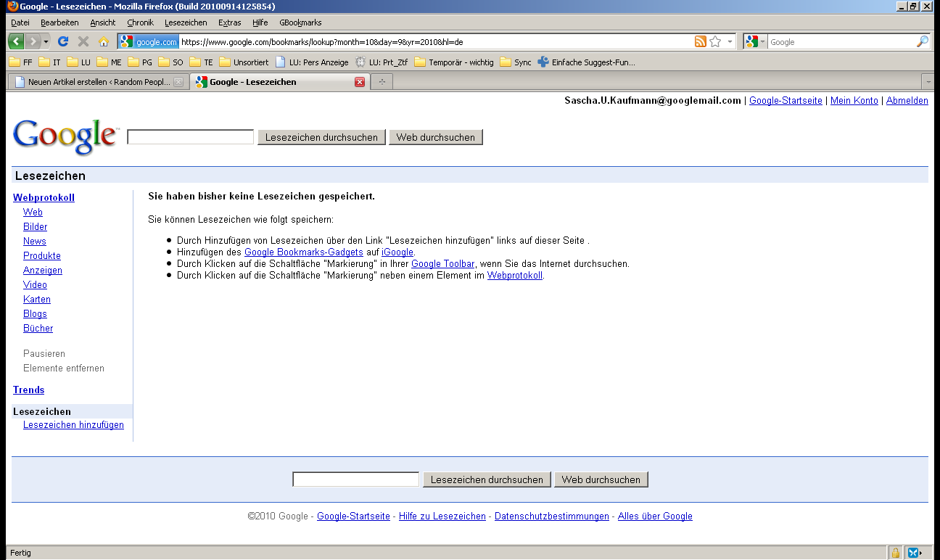Switch to the Neuen Artikel erstellen tab
The height and width of the screenshot is (560, 940).
point(98,82)
